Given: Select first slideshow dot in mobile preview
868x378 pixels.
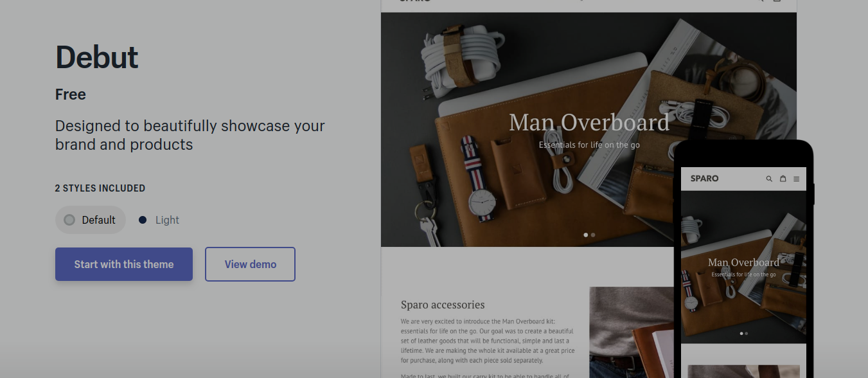Looking at the screenshot, I should [741, 334].
